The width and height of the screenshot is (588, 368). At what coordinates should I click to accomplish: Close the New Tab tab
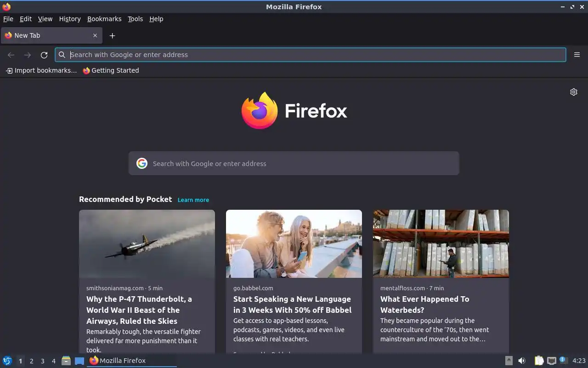click(x=95, y=35)
